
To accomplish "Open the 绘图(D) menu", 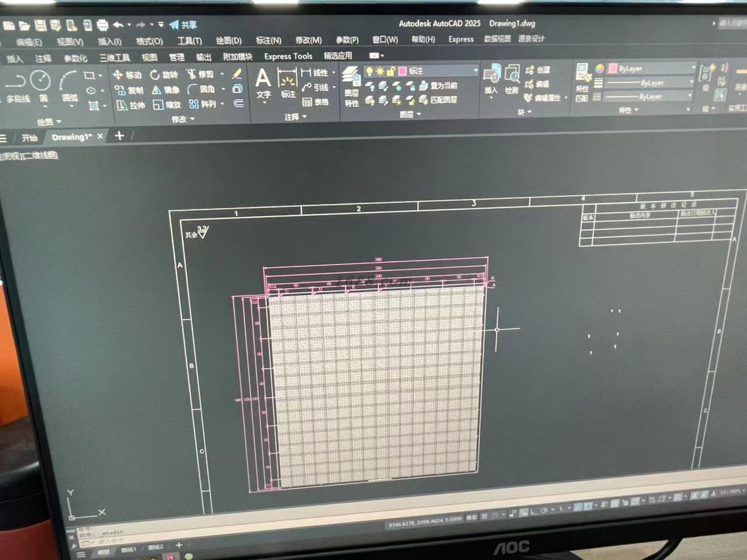I will [229, 40].
